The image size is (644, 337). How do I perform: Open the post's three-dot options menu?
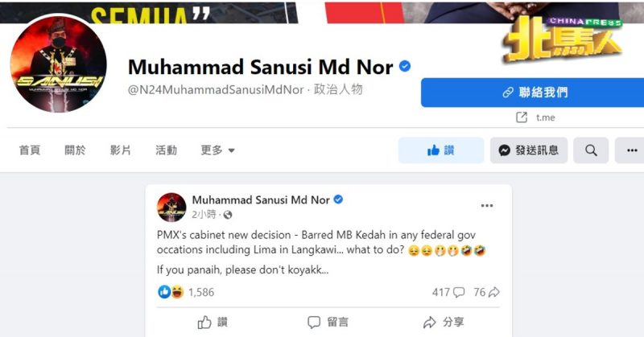(487, 206)
